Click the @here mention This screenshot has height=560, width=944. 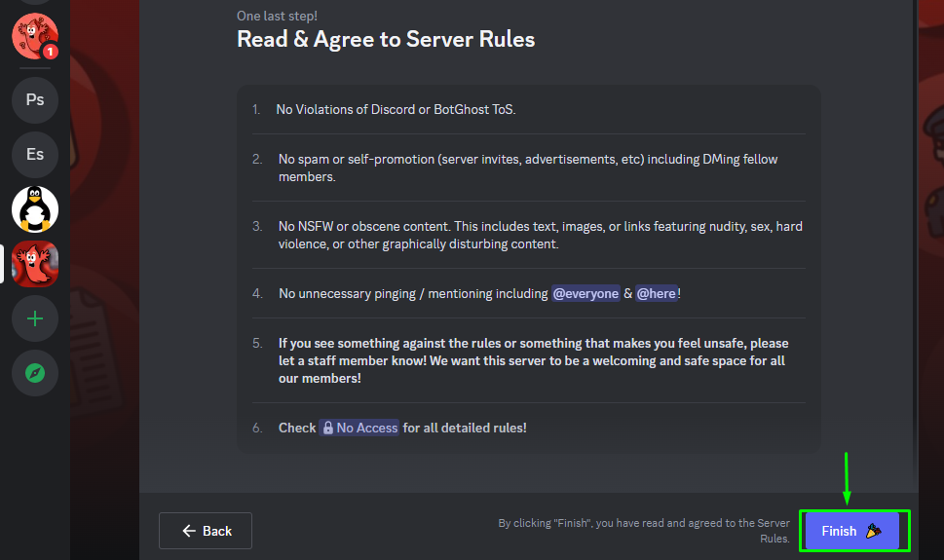(x=657, y=293)
